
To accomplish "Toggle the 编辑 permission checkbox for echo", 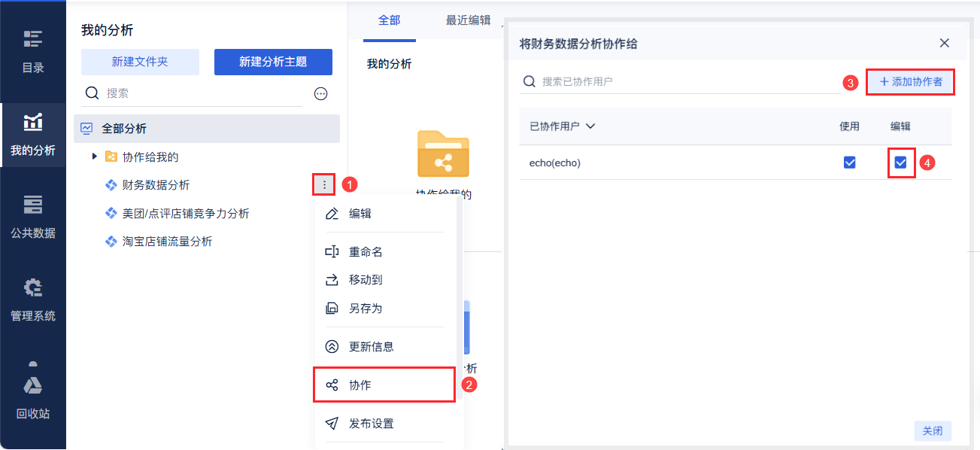I will point(900,163).
